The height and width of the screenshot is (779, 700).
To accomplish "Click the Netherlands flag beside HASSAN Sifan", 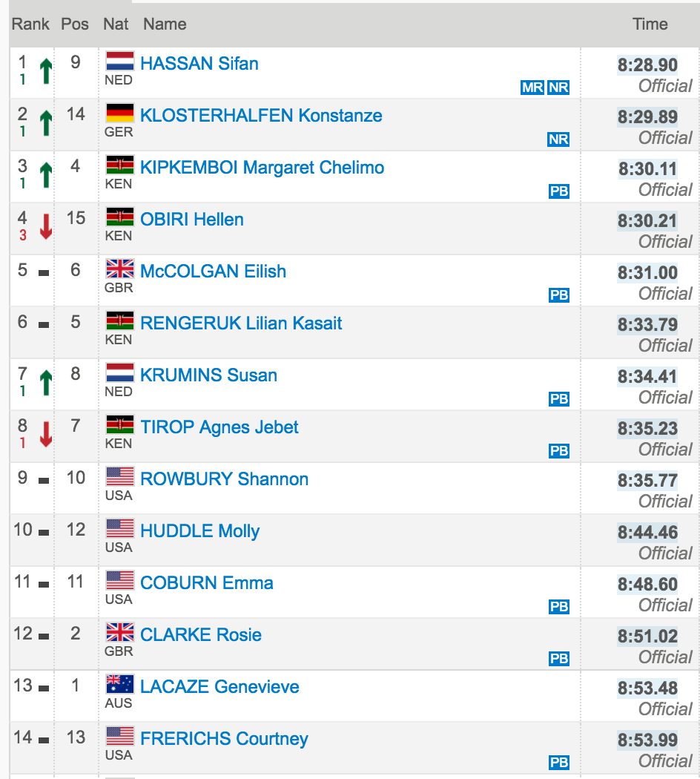I will 119,61.
